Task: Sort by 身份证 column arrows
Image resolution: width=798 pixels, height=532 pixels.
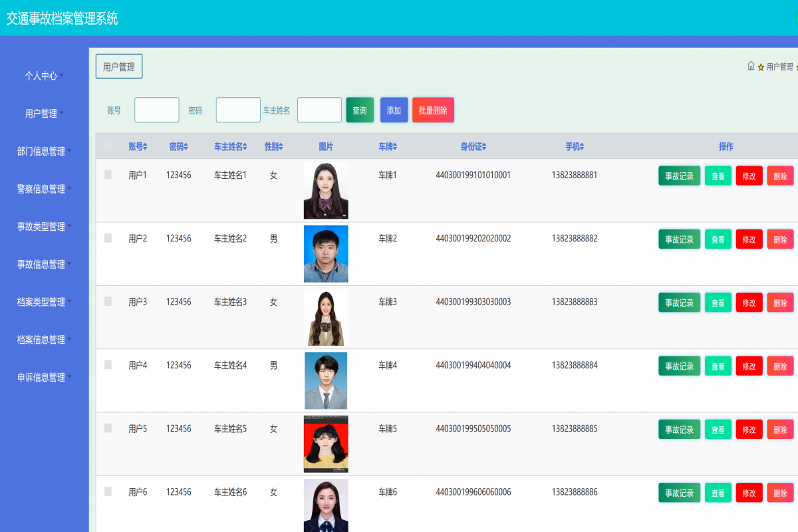Action: (x=485, y=147)
